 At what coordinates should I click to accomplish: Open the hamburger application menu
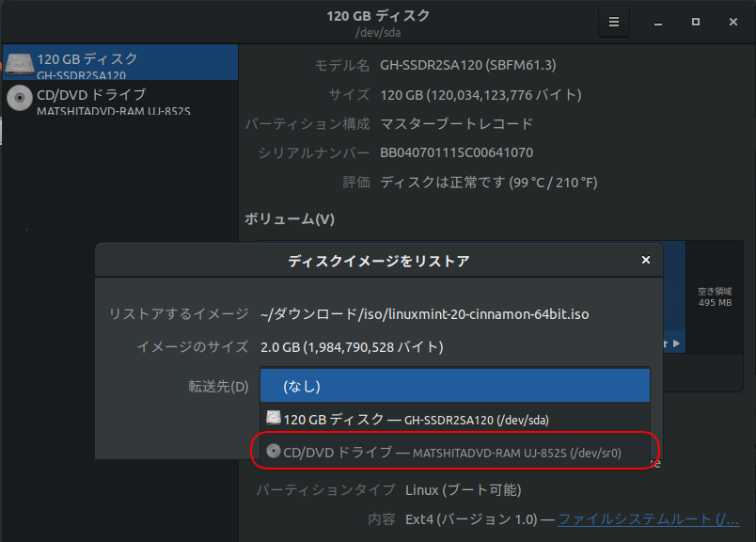pos(614,22)
